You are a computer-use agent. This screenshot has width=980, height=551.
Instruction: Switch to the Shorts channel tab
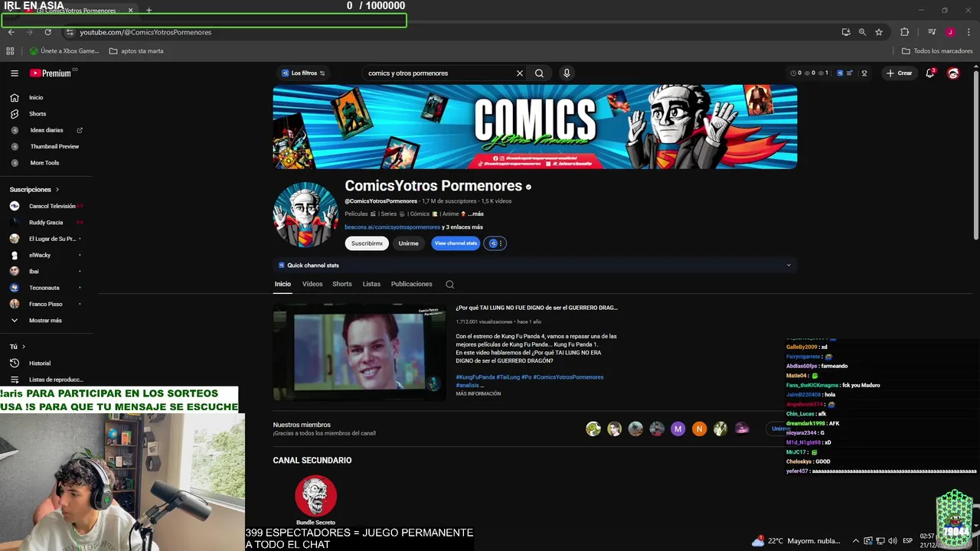point(342,284)
